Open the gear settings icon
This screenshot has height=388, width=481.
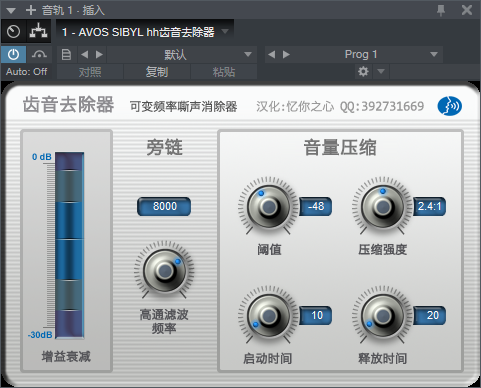[363, 72]
